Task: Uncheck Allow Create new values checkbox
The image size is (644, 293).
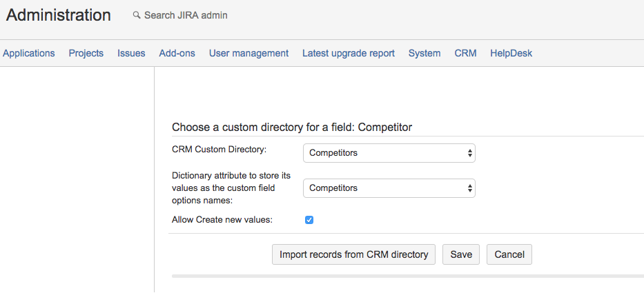Action: tap(309, 220)
